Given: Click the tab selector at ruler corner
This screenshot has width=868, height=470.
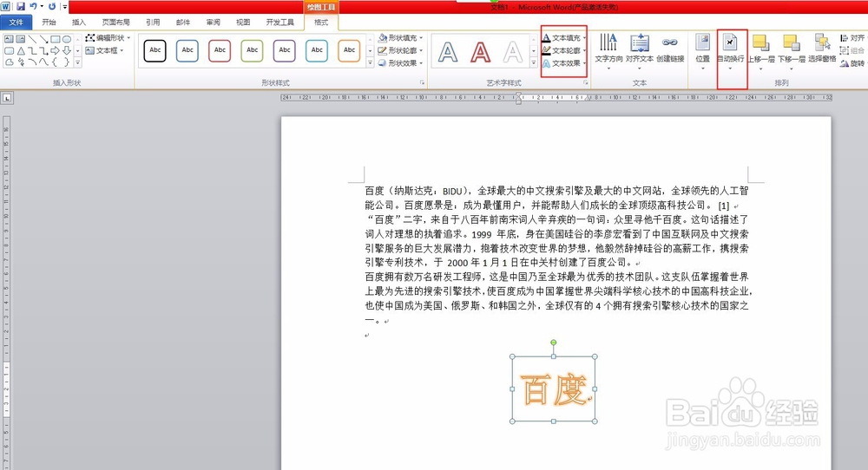Looking at the screenshot, I should 7,98.
